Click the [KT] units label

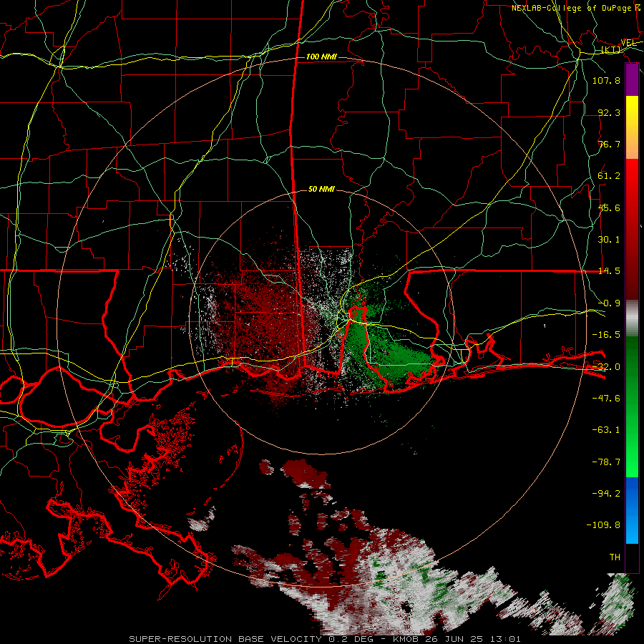tap(611, 50)
